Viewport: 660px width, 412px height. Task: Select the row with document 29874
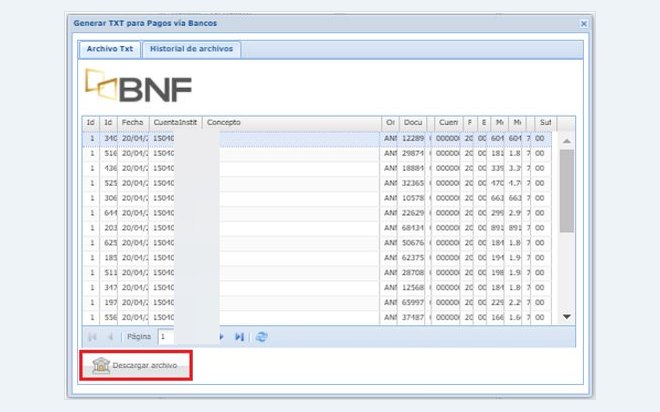317,154
